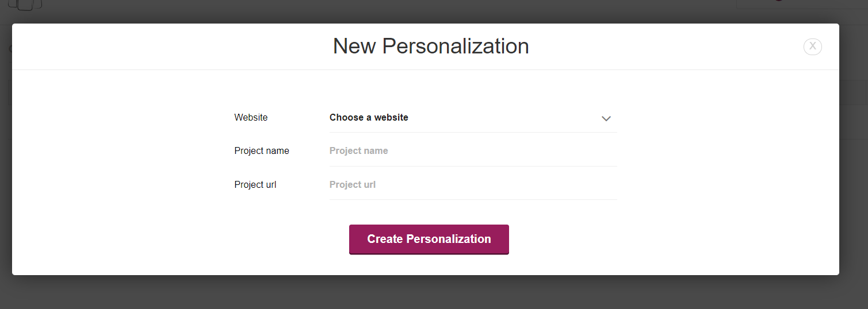868x309 pixels.
Task: Click the Create Personalization button
Action: (x=429, y=239)
